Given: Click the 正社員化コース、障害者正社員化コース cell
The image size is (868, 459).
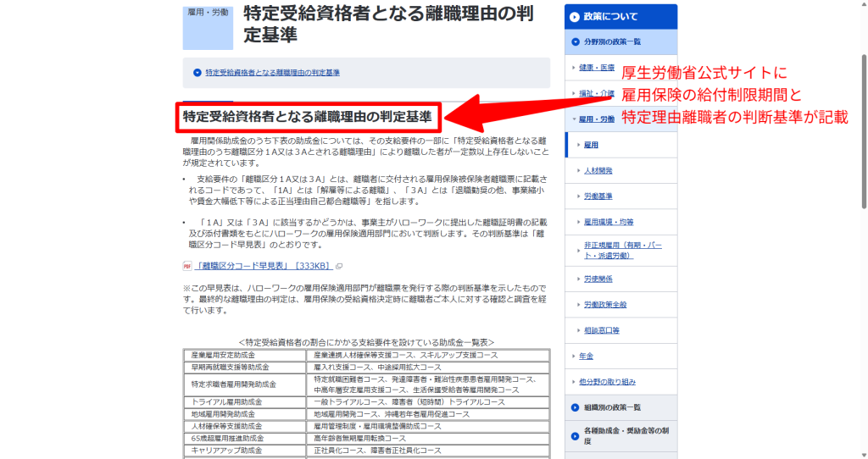Looking at the screenshot, I should (428, 451).
